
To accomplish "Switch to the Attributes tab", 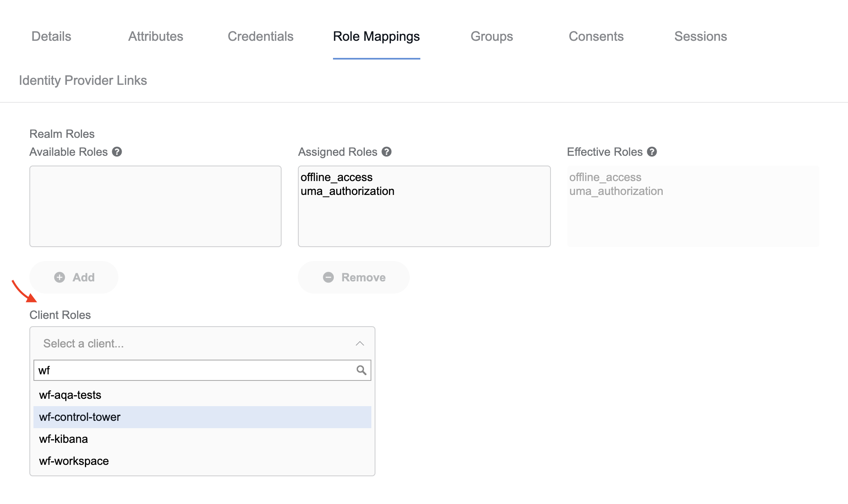I will coord(155,36).
